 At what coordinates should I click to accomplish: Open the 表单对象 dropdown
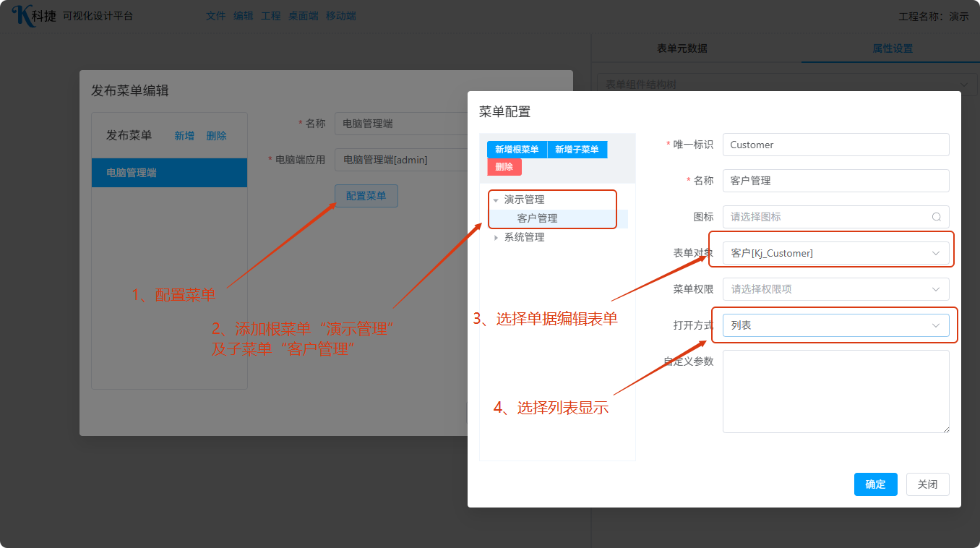pos(835,253)
